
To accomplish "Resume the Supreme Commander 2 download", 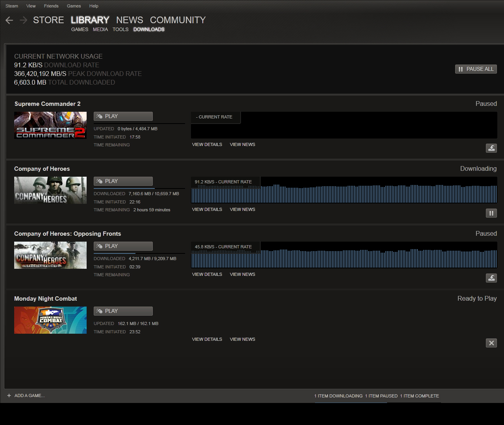I will click(x=491, y=148).
